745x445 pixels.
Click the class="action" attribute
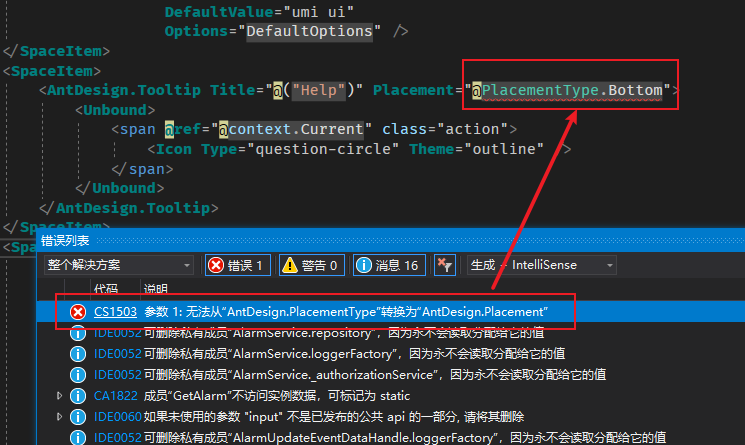[445, 129]
